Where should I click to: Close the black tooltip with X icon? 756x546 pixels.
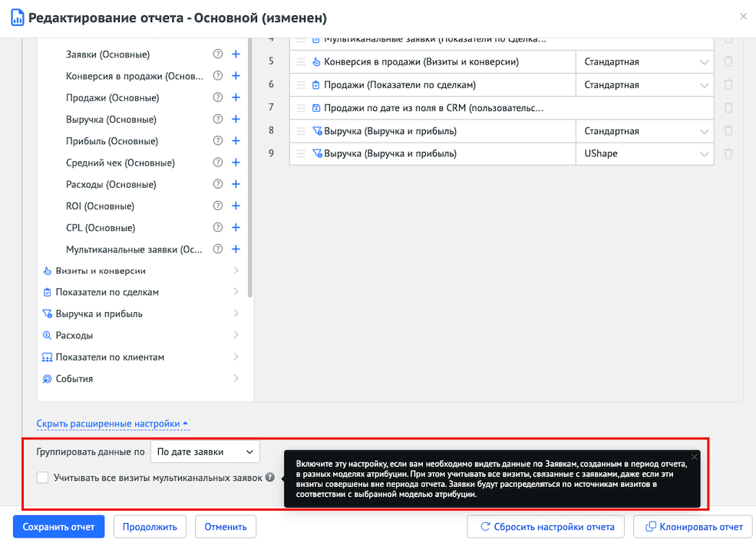pyautogui.click(x=694, y=457)
